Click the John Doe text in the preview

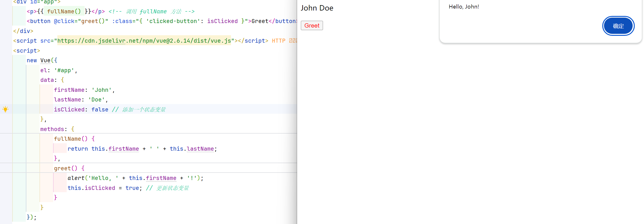click(x=317, y=8)
